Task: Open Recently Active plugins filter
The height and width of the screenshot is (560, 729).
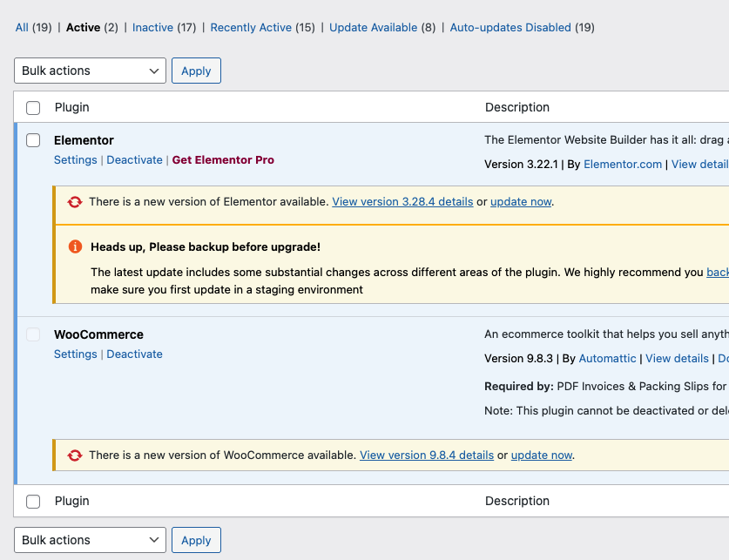Action: (251, 27)
